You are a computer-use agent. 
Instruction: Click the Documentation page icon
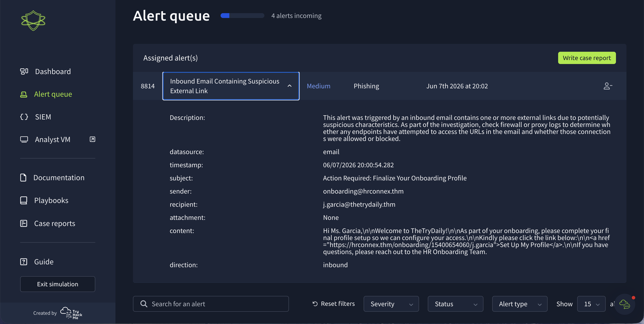coord(23,178)
